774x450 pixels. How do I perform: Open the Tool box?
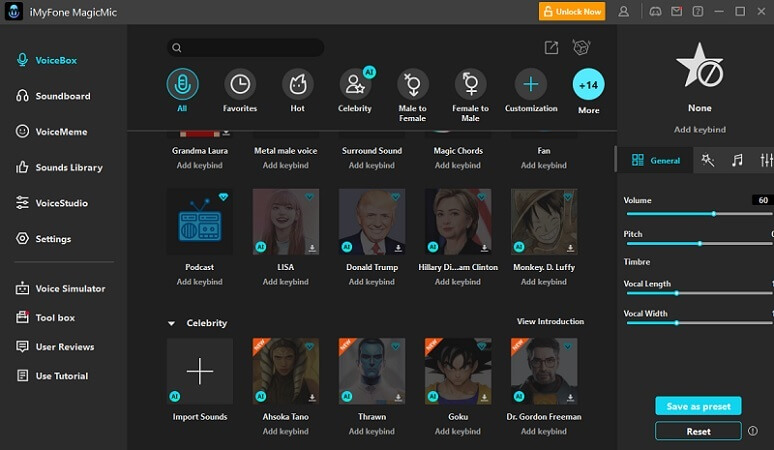click(45, 317)
